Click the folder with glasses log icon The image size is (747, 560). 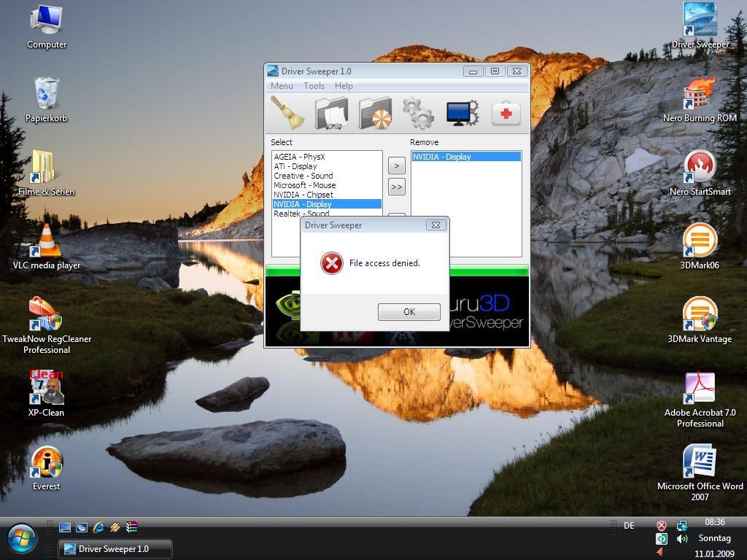click(332, 113)
